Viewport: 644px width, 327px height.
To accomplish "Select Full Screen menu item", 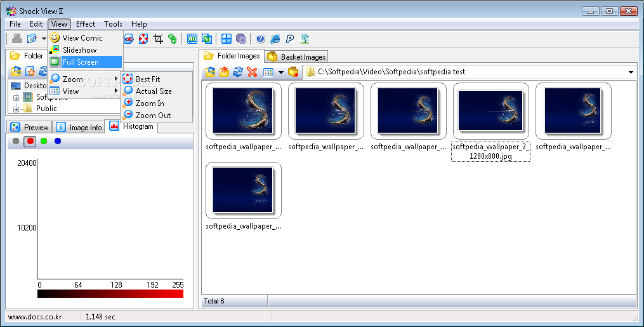I will pyautogui.click(x=85, y=62).
